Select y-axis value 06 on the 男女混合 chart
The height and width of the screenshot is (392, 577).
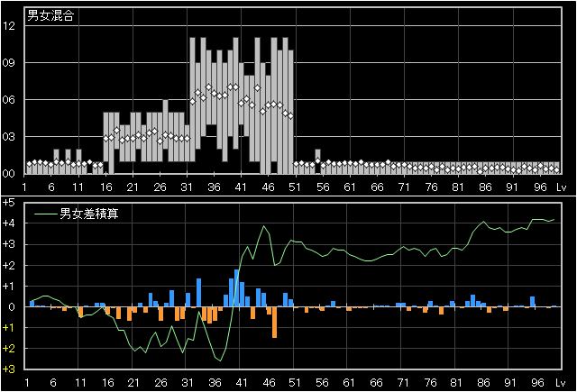[x=8, y=100]
